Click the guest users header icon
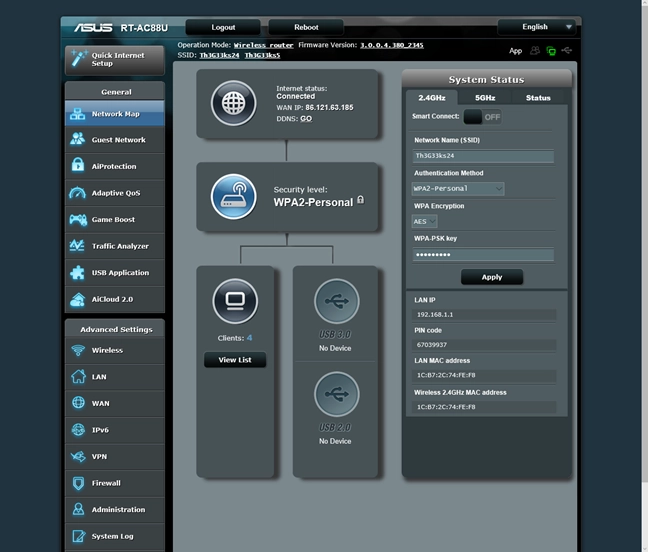This screenshot has width=648, height=552. (x=535, y=50)
